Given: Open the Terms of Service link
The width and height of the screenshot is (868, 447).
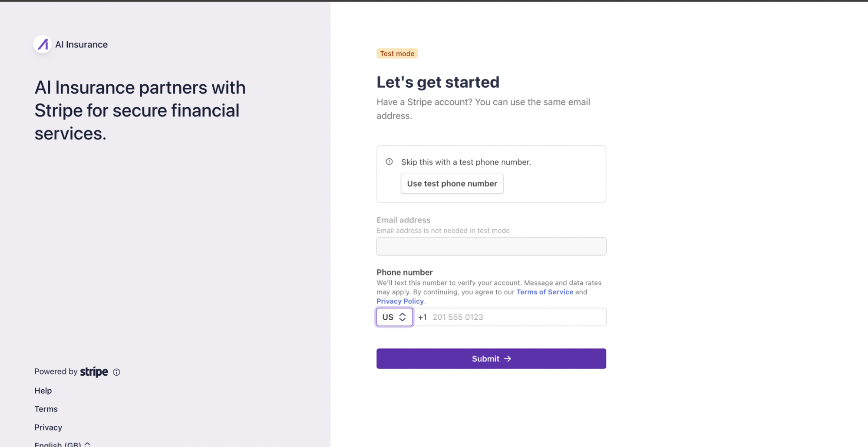Looking at the screenshot, I should pyautogui.click(x=545, y=292).
